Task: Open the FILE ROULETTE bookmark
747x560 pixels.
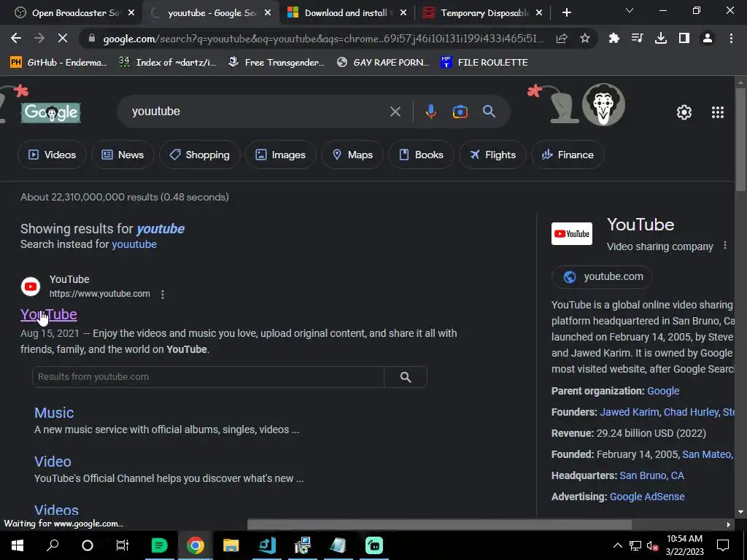Action: 484,63
